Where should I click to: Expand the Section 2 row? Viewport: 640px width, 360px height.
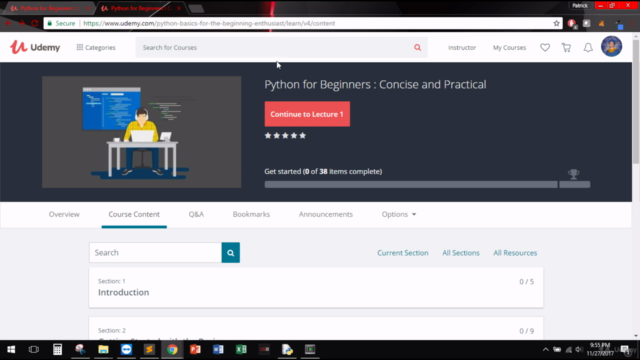316,329
